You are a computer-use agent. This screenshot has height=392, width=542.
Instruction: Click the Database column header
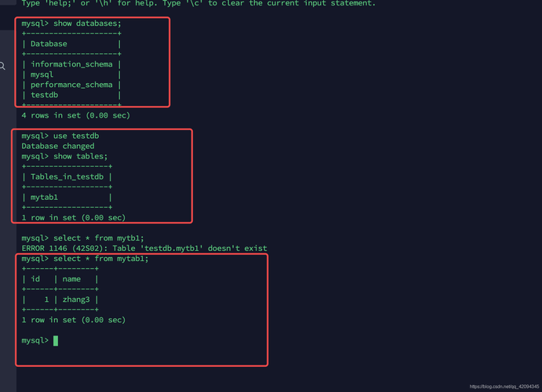(49, 44)
